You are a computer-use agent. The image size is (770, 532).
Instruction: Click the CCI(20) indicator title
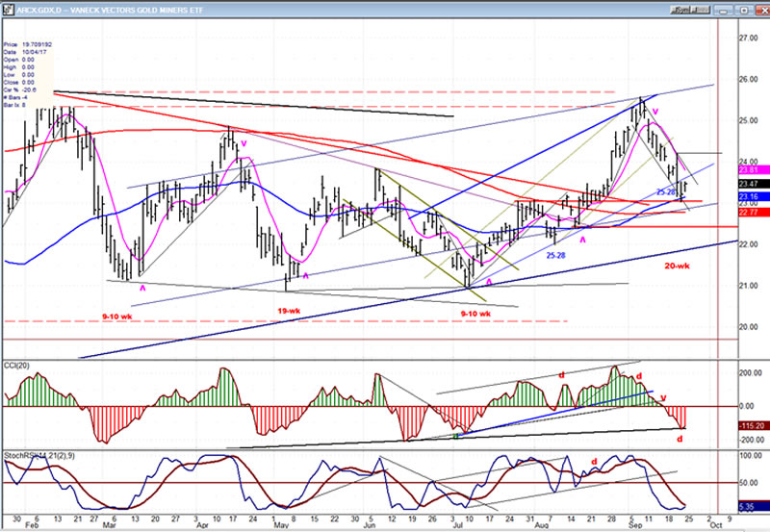coord(16,366)
